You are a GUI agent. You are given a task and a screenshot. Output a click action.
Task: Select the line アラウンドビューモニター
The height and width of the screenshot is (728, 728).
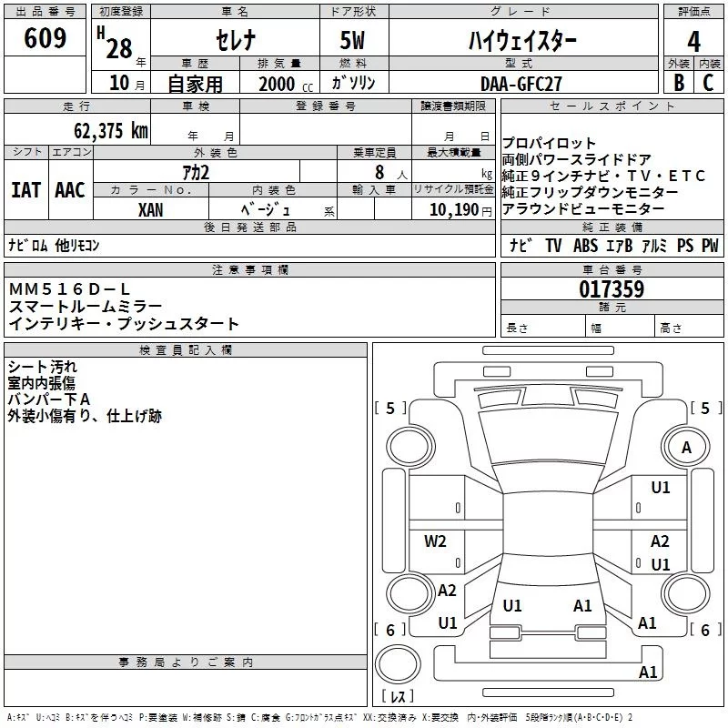pos(583,208)
